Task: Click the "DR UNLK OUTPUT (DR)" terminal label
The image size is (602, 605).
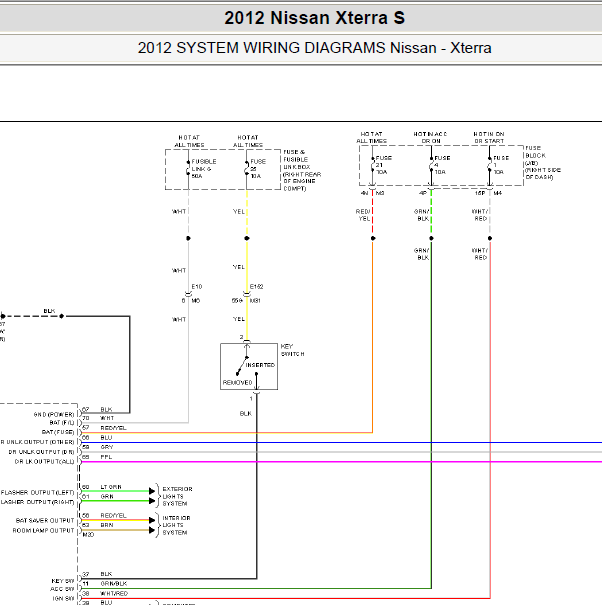Action: click(41, 452)
